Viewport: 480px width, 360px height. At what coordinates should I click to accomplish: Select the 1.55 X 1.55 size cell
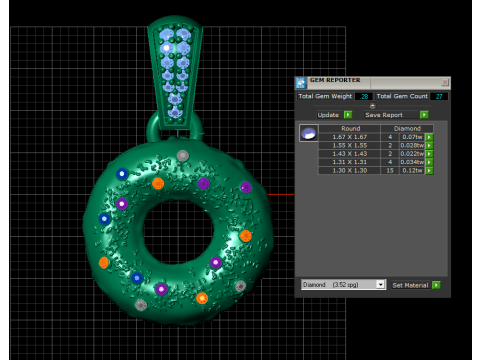pyautogui.click(x=350, y=145)
